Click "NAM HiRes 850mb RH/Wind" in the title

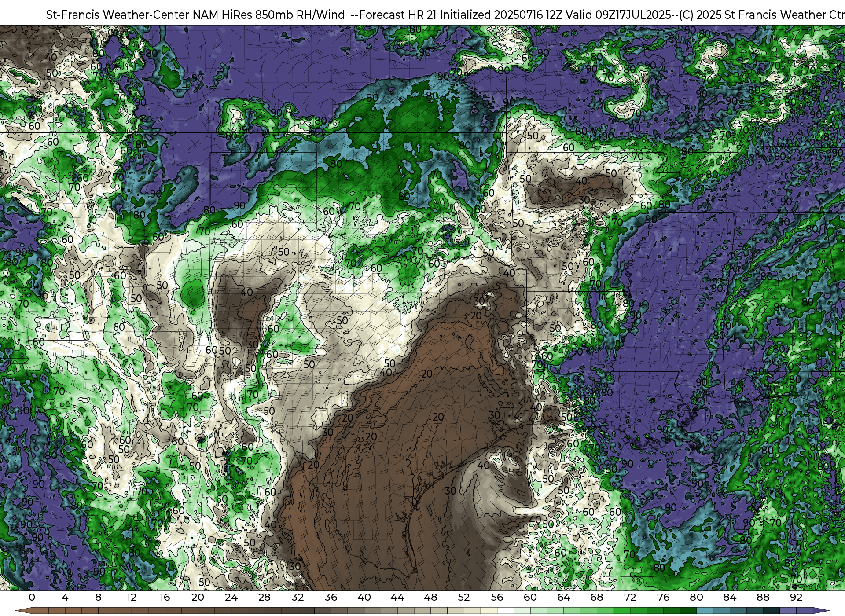[269, 15]
